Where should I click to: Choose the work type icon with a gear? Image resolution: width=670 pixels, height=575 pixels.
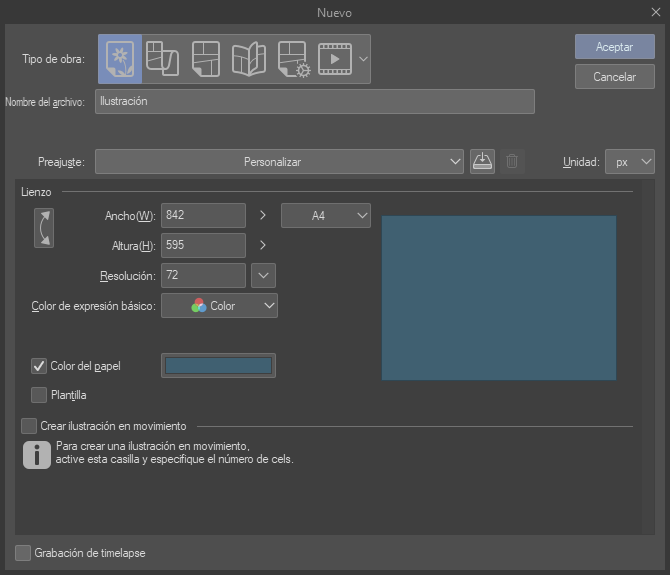292,59
